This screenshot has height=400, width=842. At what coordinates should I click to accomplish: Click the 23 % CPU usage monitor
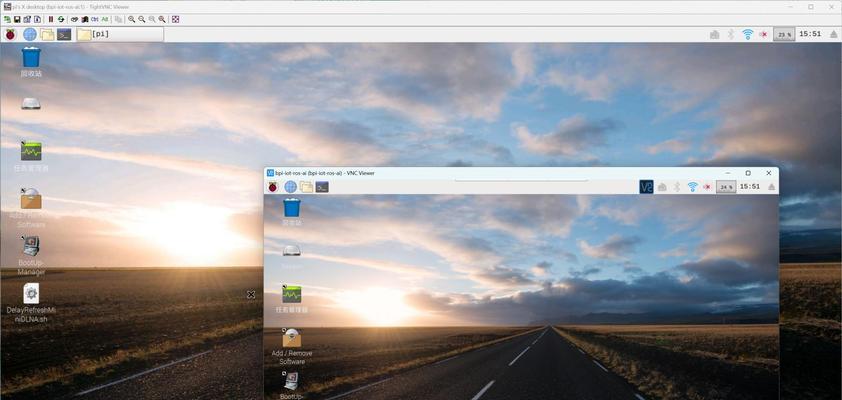click(x=784, y=34)
